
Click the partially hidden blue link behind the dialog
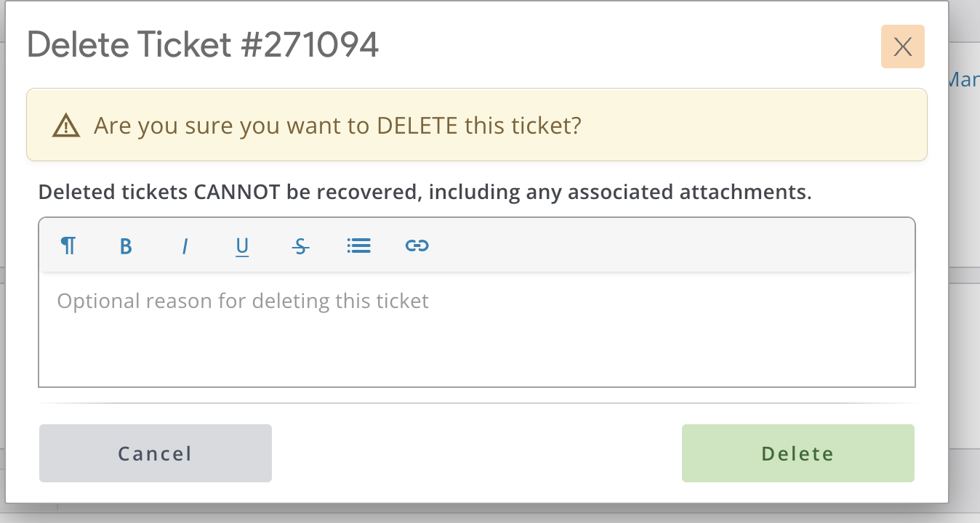coord(965,80)
